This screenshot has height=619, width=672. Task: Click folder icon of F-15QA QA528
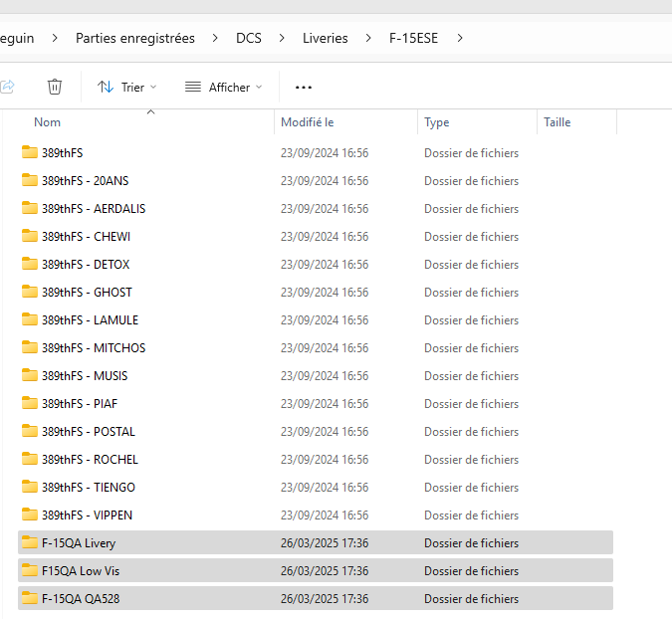click(30, 599)
